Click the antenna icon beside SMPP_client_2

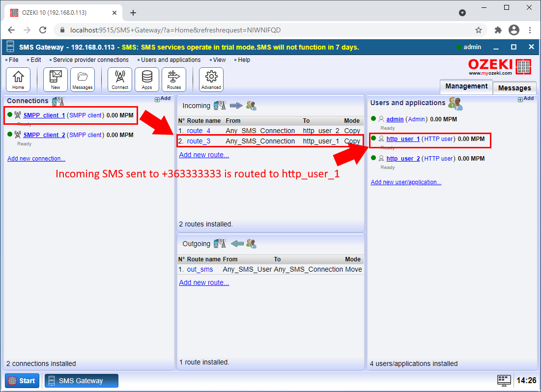(18, 135)
